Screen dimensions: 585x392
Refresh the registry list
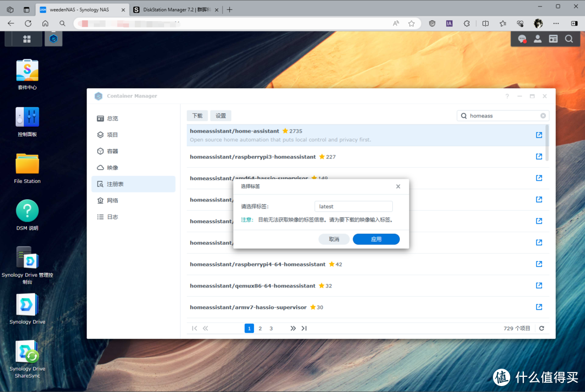click(x=542, y=328)
